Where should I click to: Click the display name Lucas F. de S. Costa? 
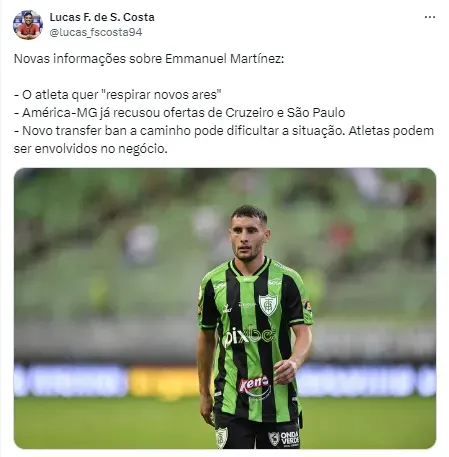coord(102,17)
